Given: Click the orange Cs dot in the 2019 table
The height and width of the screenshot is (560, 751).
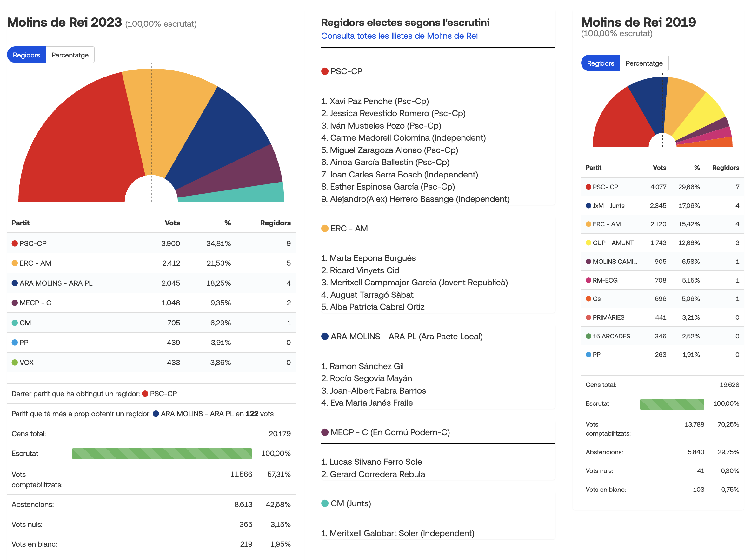Looking at the screenshot, I should [x=588, y=299].
